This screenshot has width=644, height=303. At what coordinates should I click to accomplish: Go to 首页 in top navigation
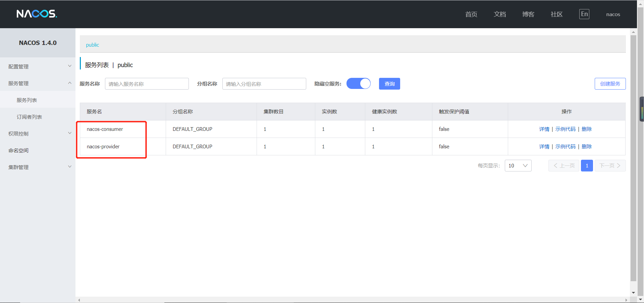click(x=471, y=14)
